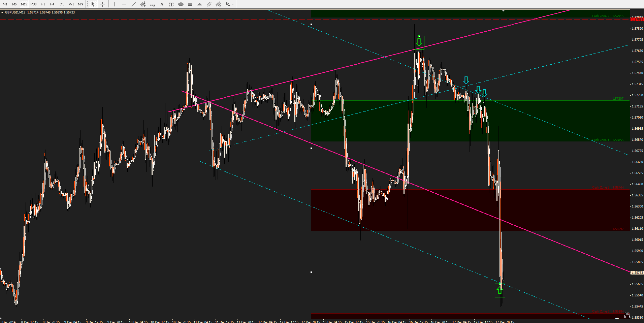The width and height of the screenshot is (644, 323).
Task: Click the green 'Cash Zone 2 : 1.57915' label
Action: tap(608, 16)
